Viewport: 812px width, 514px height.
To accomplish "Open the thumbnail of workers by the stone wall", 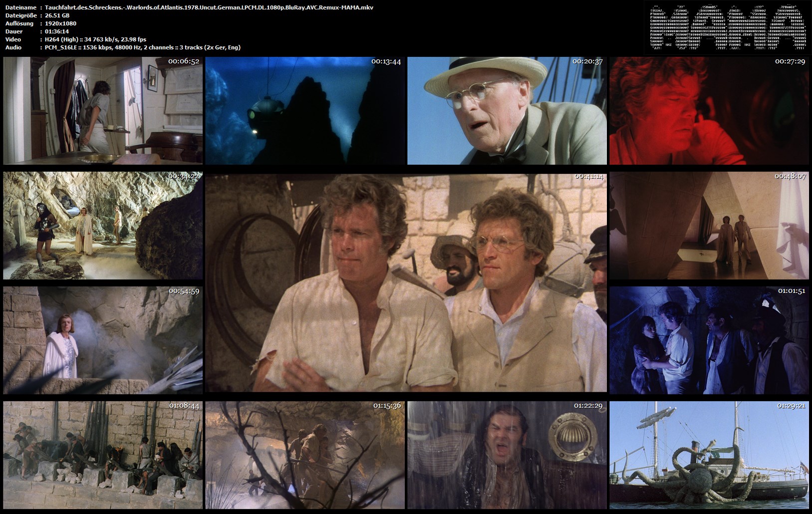I will [x=103, y=455].
